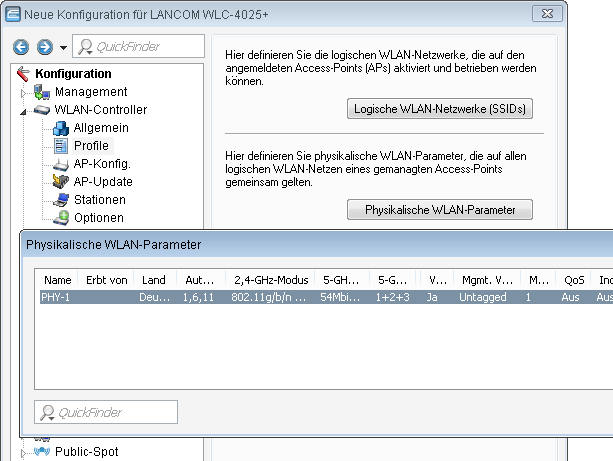Click the Management tree icon
613x461 pixels.
pyautogui.click(x=42, y=92)
